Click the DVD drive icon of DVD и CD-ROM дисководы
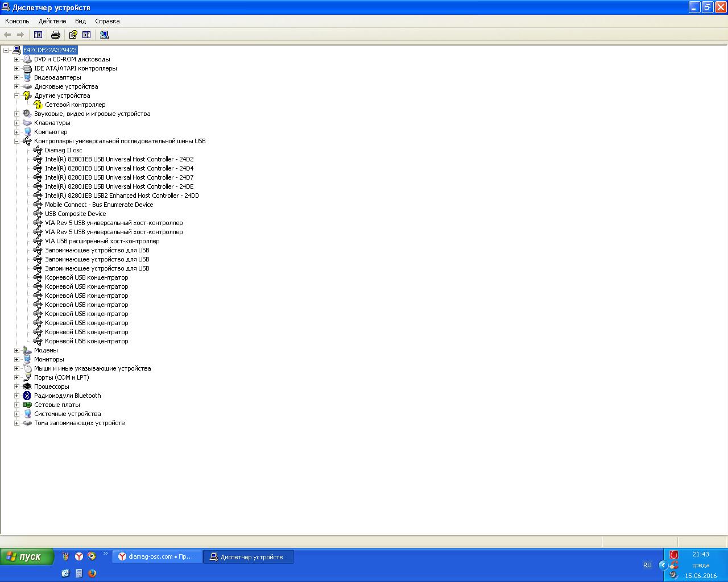 (x=27, y=59)
